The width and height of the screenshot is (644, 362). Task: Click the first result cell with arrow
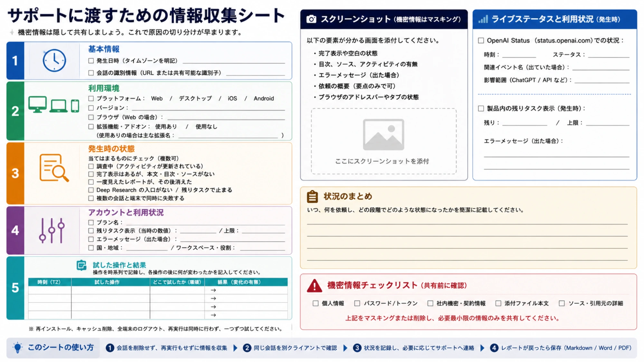[x=246, y=290]
